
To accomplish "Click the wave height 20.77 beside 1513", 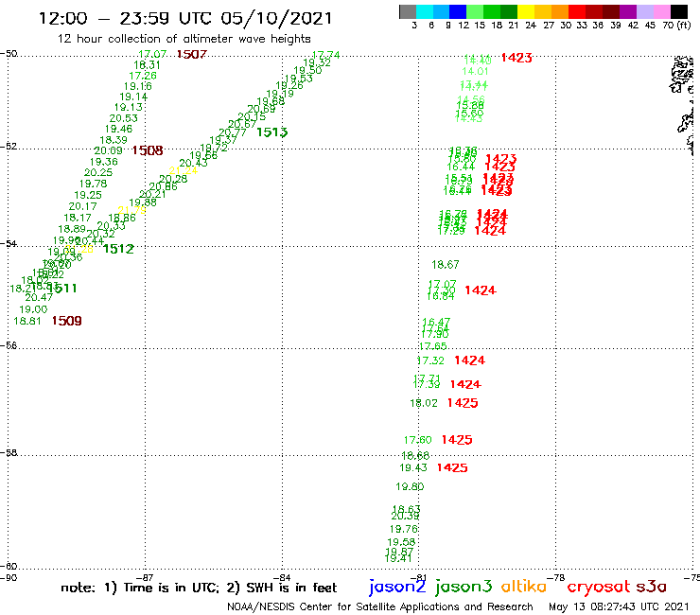I will click(x=233, y=132).
